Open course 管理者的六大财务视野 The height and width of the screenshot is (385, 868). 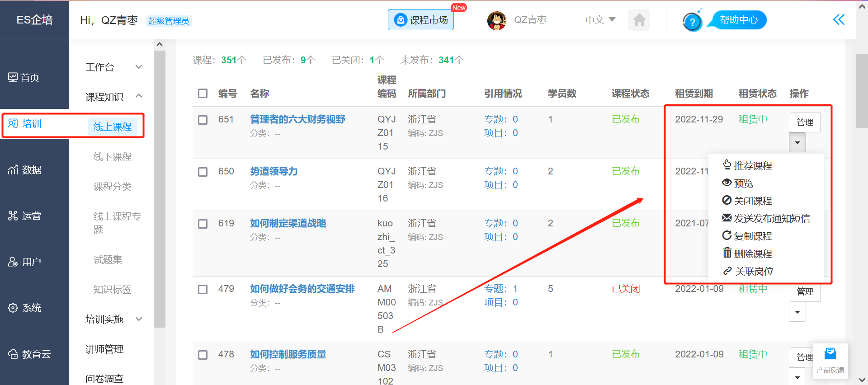coord(297,119)
